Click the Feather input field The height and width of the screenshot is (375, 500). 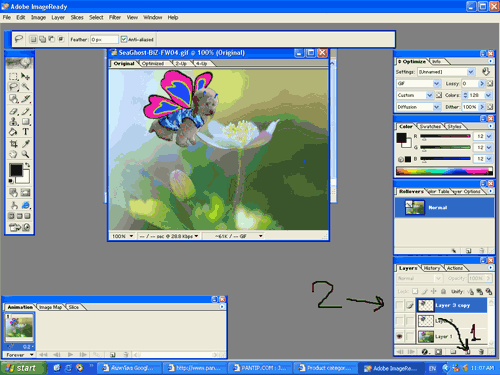coord(105,39)
